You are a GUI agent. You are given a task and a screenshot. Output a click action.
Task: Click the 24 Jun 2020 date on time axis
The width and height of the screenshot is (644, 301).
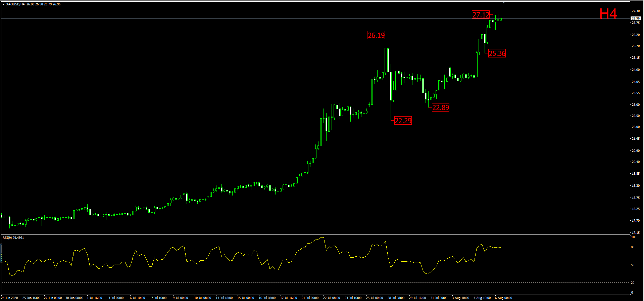coord(9,298)
